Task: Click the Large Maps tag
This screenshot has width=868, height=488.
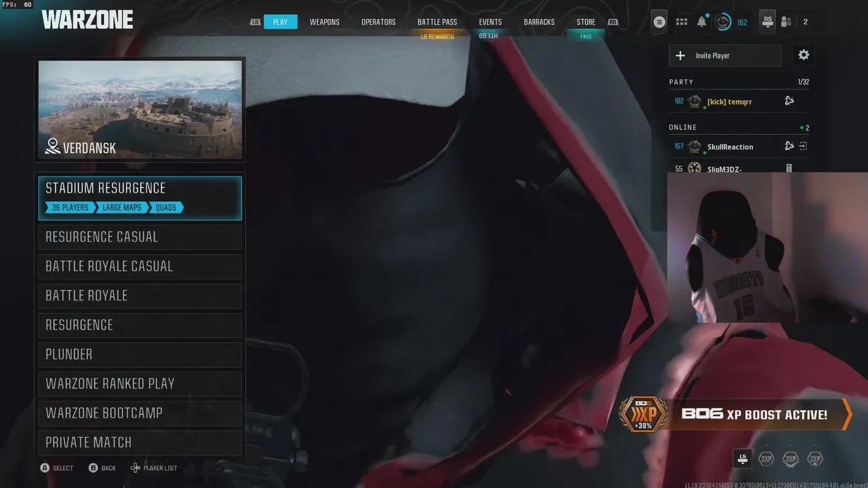Action: (122, 207)
